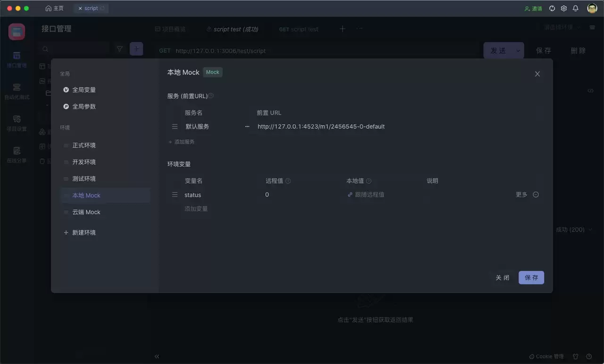Click the 删除 button

click(578, 50)
